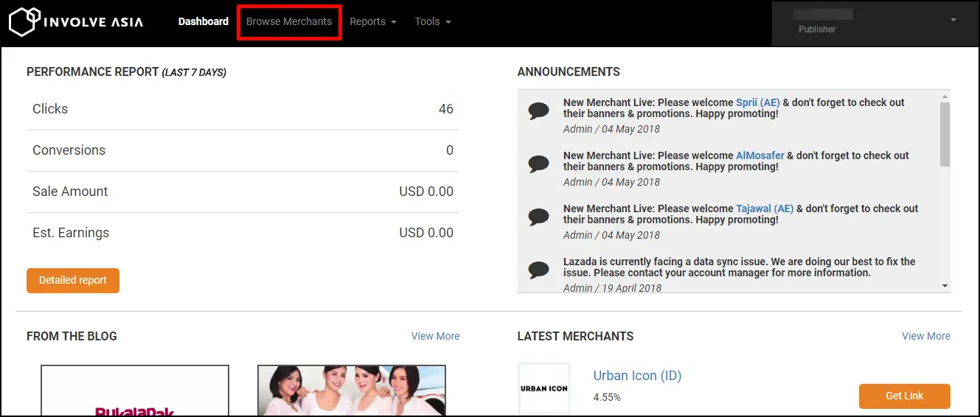Click View More next to From The Blog
980x417 pixels.
tap(435, 336)
